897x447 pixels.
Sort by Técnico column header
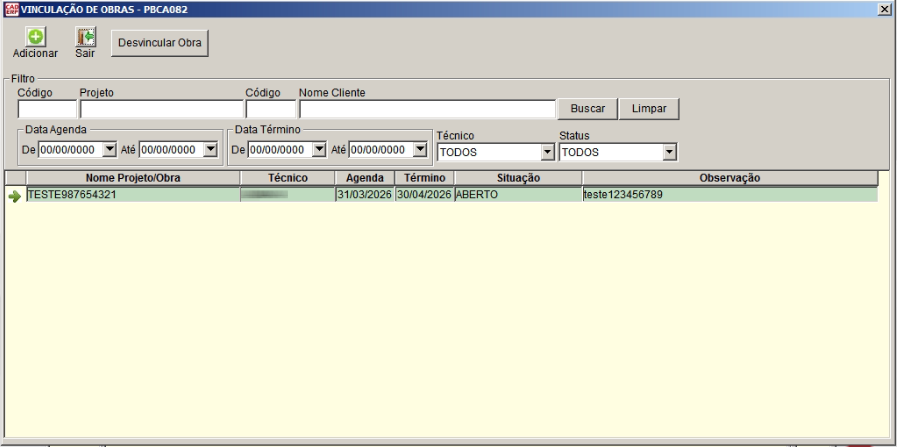click(288, 178)
